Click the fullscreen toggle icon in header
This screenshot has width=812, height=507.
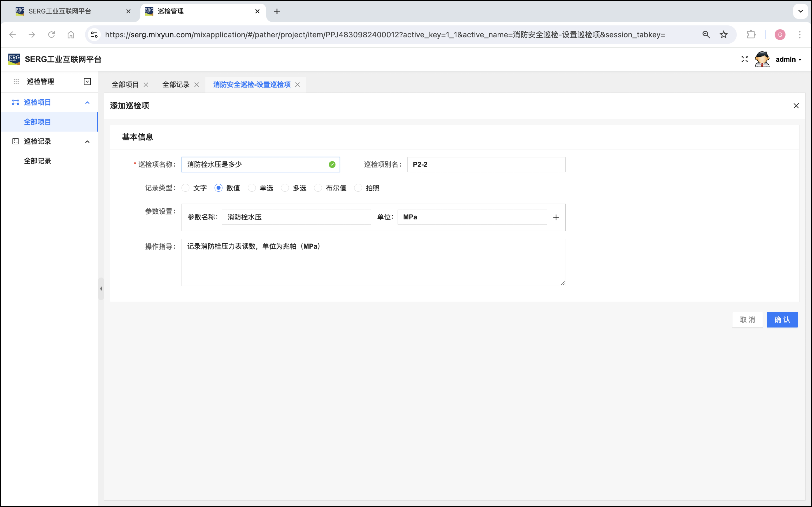pyautogui.click(x=744, y=59)
